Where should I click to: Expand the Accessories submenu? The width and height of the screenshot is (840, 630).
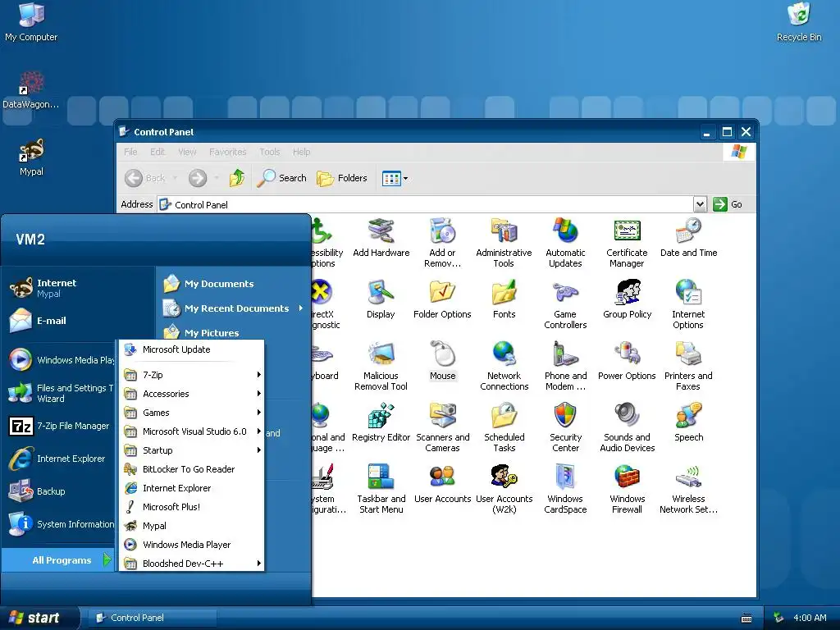click(192, 394)
